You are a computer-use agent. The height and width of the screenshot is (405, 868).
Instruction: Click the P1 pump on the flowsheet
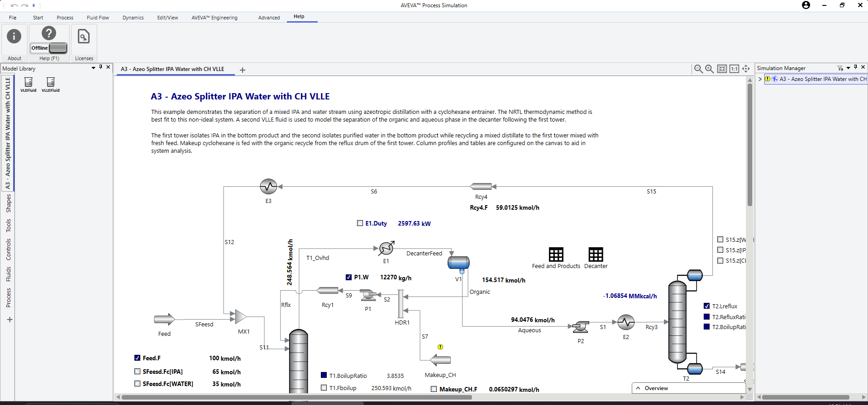368,296
